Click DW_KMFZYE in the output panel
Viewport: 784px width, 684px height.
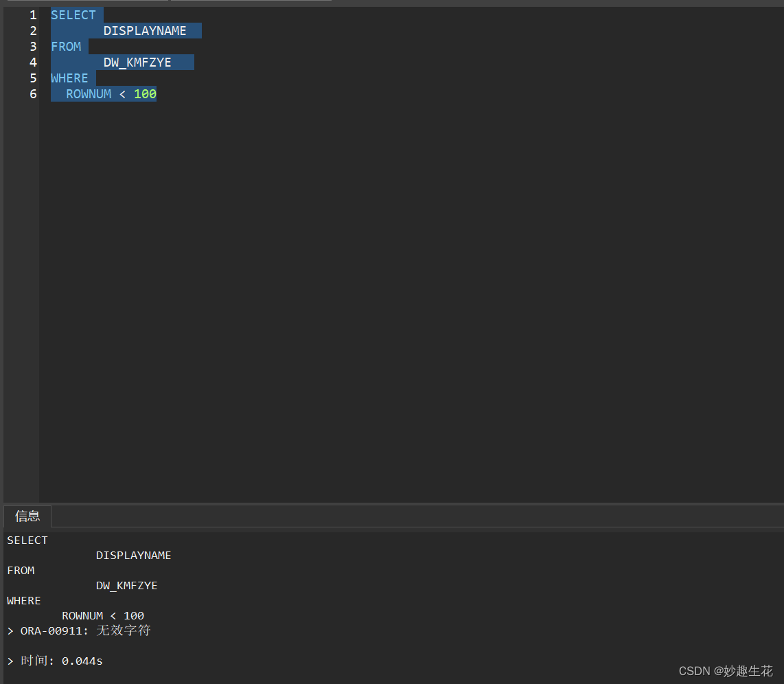[126, 585]
